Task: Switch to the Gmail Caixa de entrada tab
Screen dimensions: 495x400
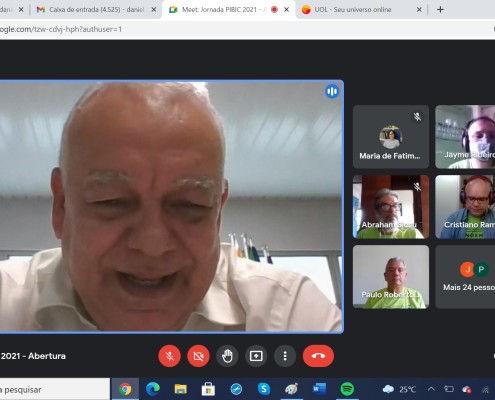Action: tap(96, 10)
